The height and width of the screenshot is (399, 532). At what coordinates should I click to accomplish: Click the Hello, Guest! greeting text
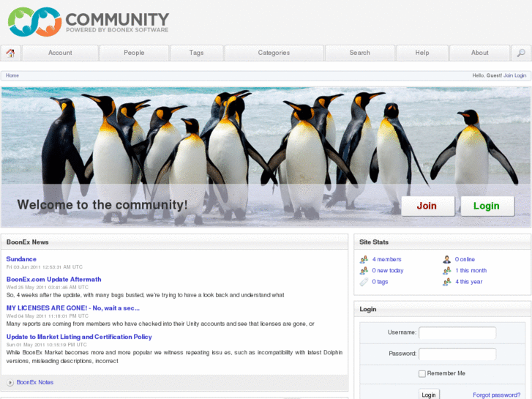(487, 75)
